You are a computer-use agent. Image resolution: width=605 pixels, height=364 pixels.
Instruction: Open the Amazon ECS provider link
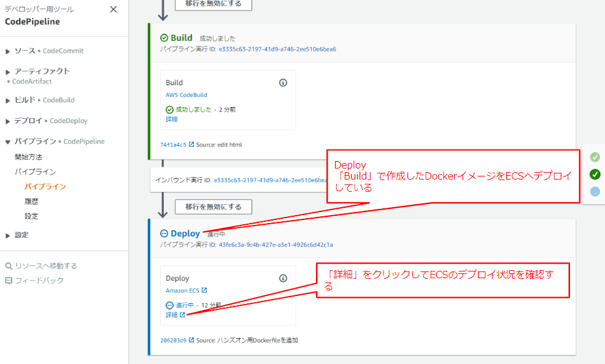point(182,290)
